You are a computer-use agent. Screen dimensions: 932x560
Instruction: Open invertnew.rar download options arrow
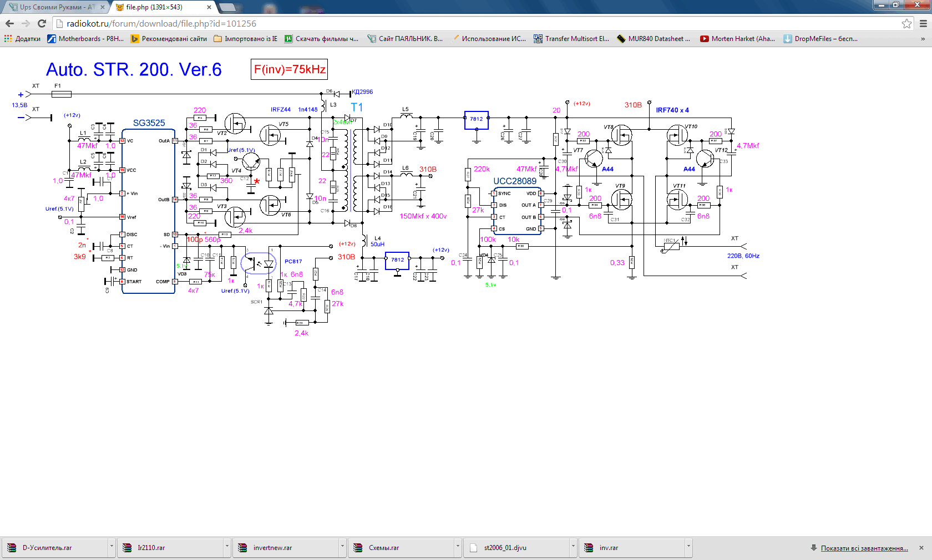tap(342, 546)
